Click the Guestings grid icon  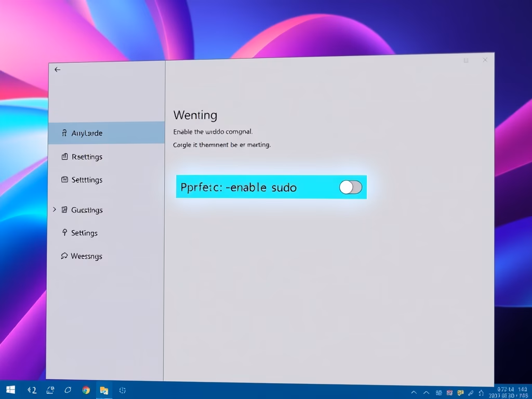click(65, 210)
